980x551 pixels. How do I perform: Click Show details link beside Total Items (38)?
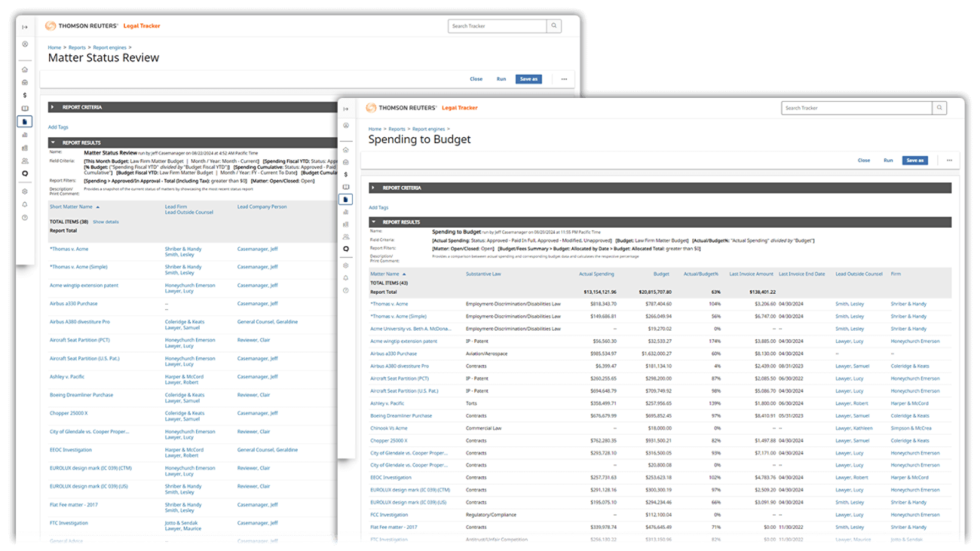tap(106, 222)
